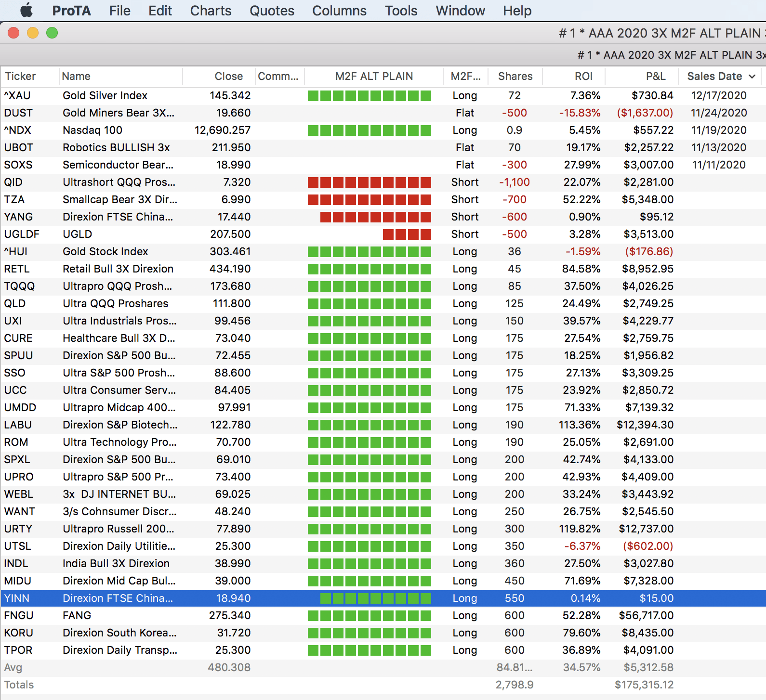The width and height of the screenshot is (766, 700).
Task: Select the UXI ticker cell
Action: coord(13,321)
